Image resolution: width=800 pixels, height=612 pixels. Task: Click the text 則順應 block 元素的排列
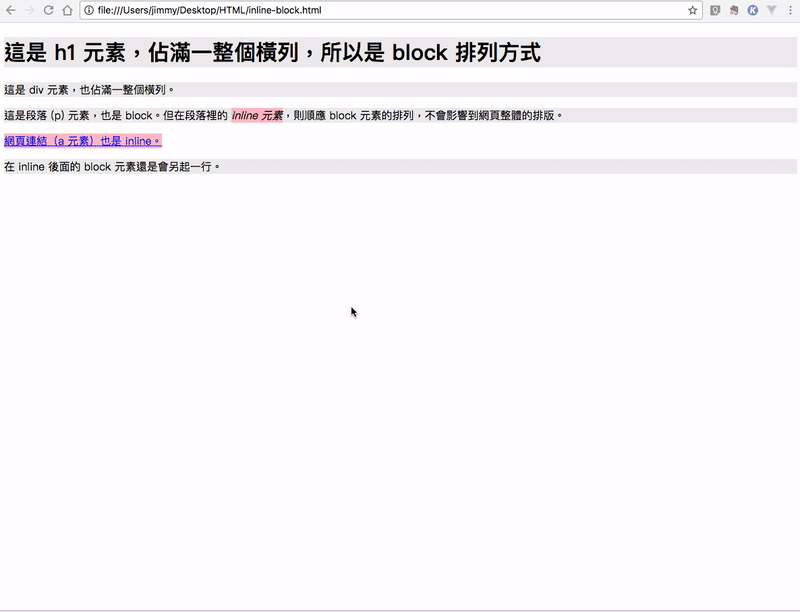tap(353, 115)
